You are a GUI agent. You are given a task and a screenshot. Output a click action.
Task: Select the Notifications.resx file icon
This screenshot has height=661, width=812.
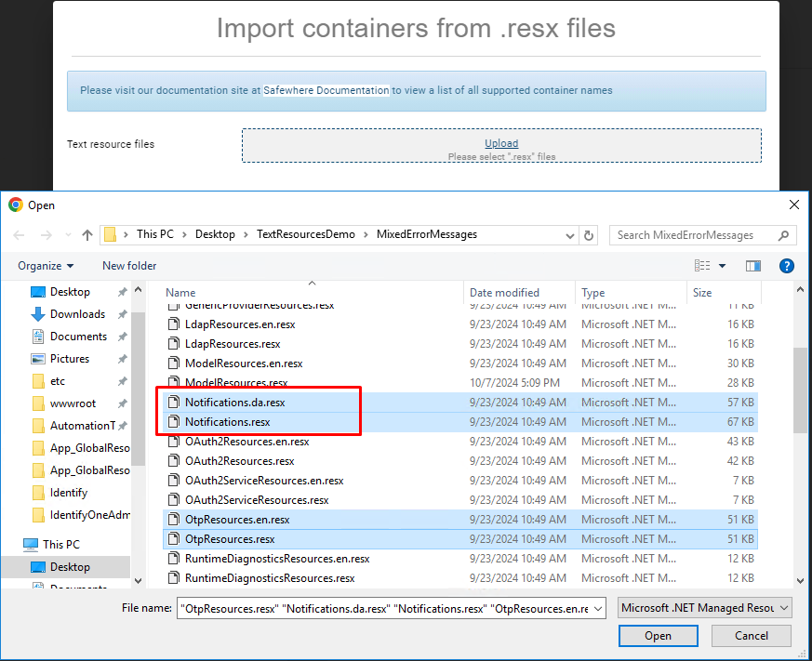click(x=174, y=421)
